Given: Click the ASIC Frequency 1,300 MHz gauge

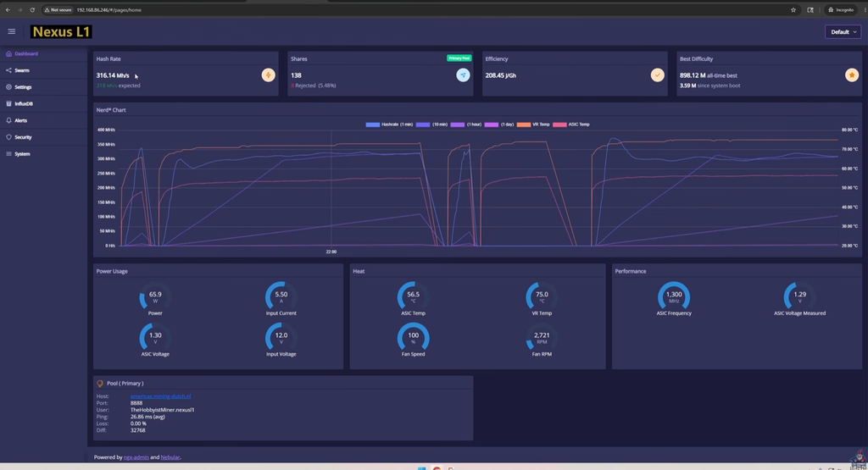Looking at the screenshot, I should pyautogui.click(x=674, y=297).
